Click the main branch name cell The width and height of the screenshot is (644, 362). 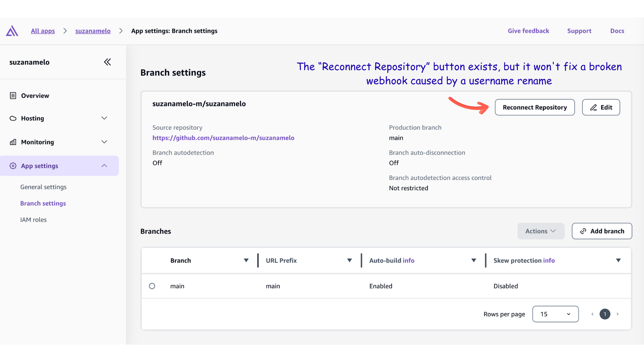177,286
